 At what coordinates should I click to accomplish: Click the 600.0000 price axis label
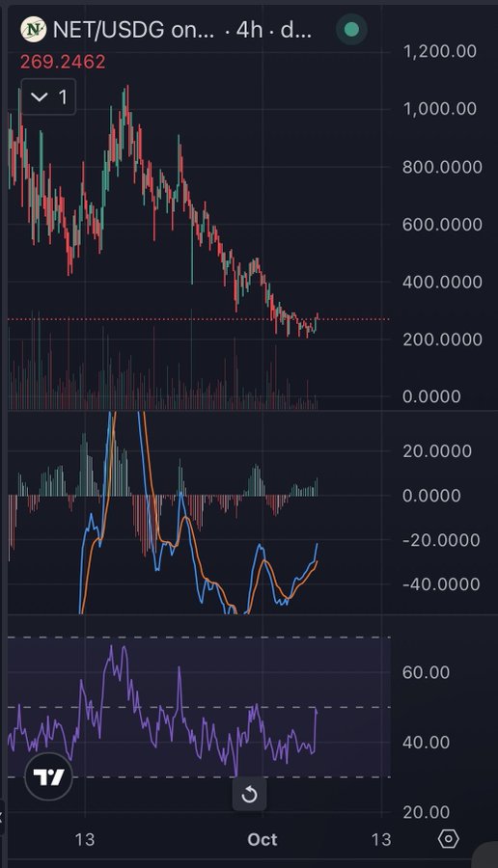442,224
